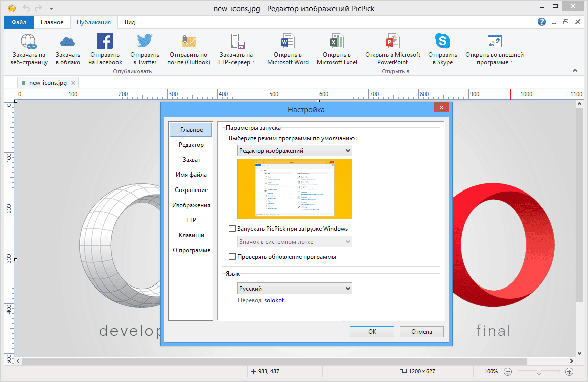Click the 100% zoom level text

tap(491, 371)
